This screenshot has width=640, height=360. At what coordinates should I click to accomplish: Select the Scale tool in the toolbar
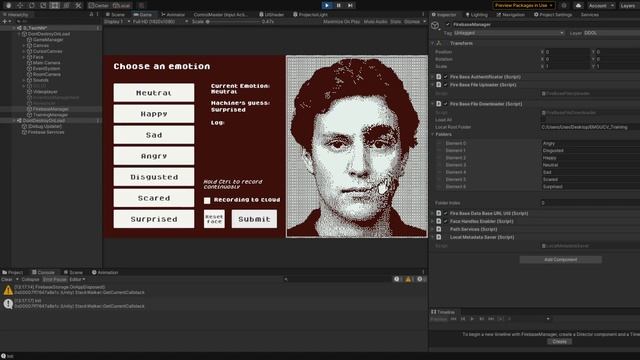coord(43,6)
